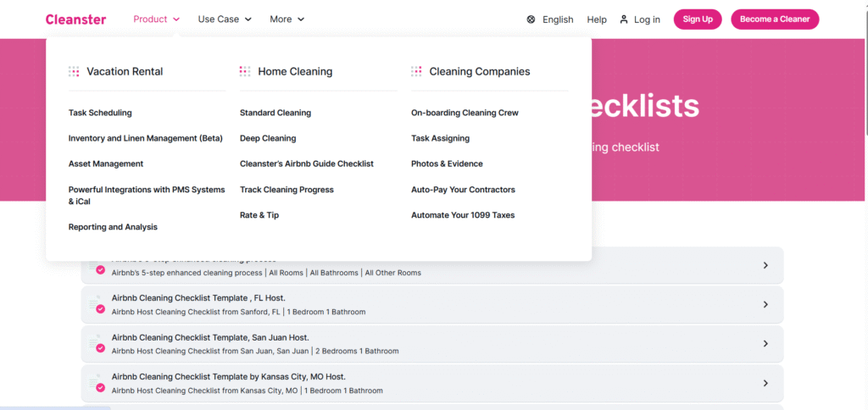868x410 pixels.
Task: Open Airbnb Cleaning Checklist Template, San Juan Host
Action: [210, 337]
